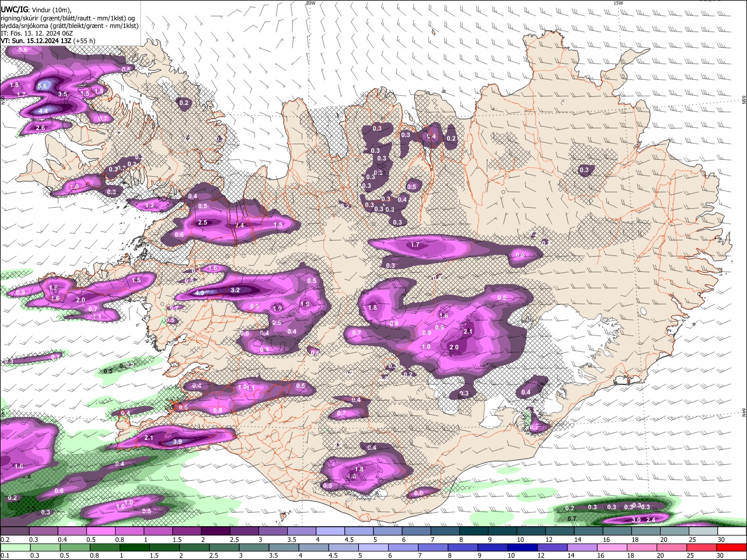Click the rigning/skúrir legend description line
747x560 pixels.
pyautogui.click(x=68, y=17)
